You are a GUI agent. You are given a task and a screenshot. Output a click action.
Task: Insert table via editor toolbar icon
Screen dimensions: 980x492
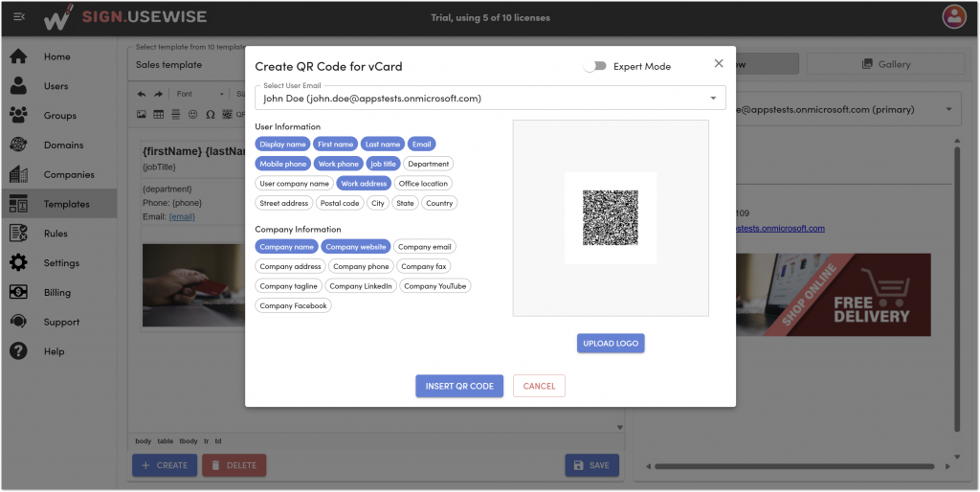pyautogui.click(x=159, y=115)
